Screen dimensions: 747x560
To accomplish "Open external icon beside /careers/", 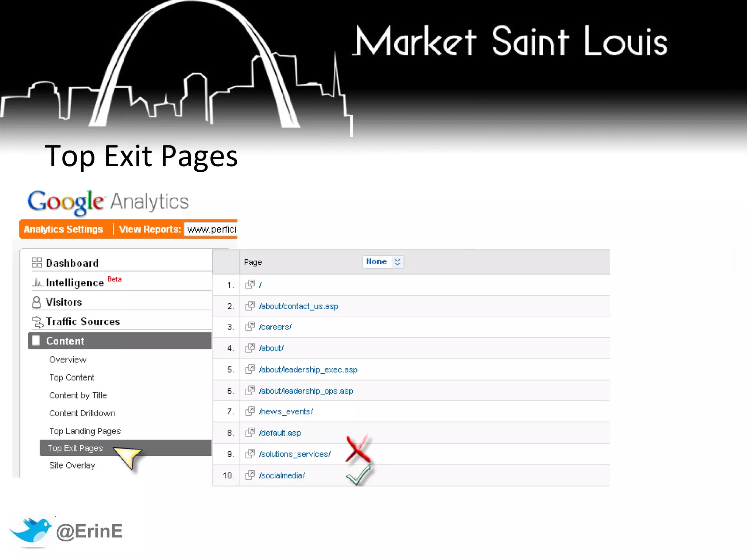I will coord(250,326).
